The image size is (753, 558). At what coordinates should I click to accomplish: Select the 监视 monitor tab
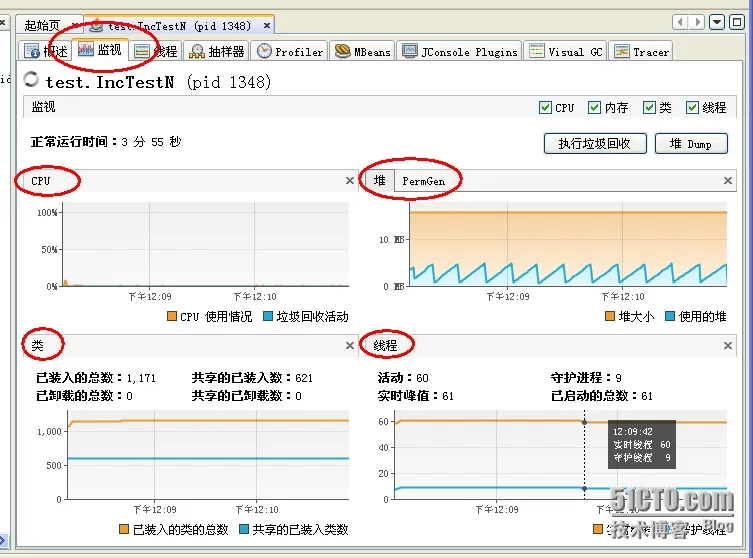pyautogui.click(x=100, y=49)
